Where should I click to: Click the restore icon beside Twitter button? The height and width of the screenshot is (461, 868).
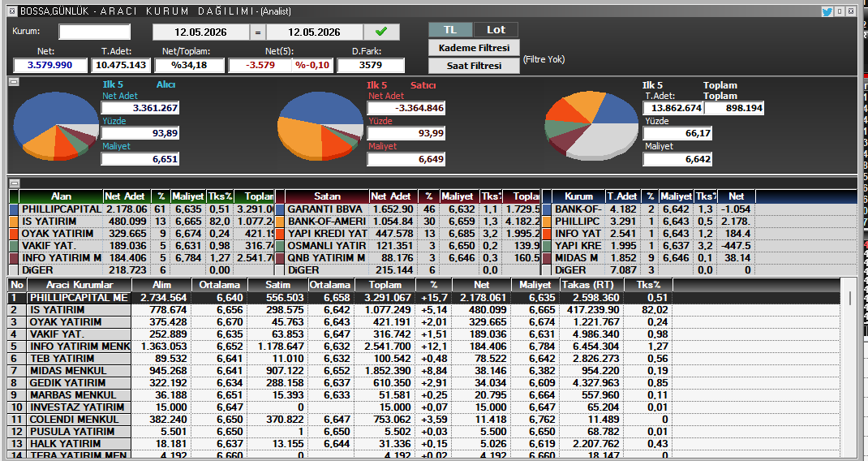[840, 11]
